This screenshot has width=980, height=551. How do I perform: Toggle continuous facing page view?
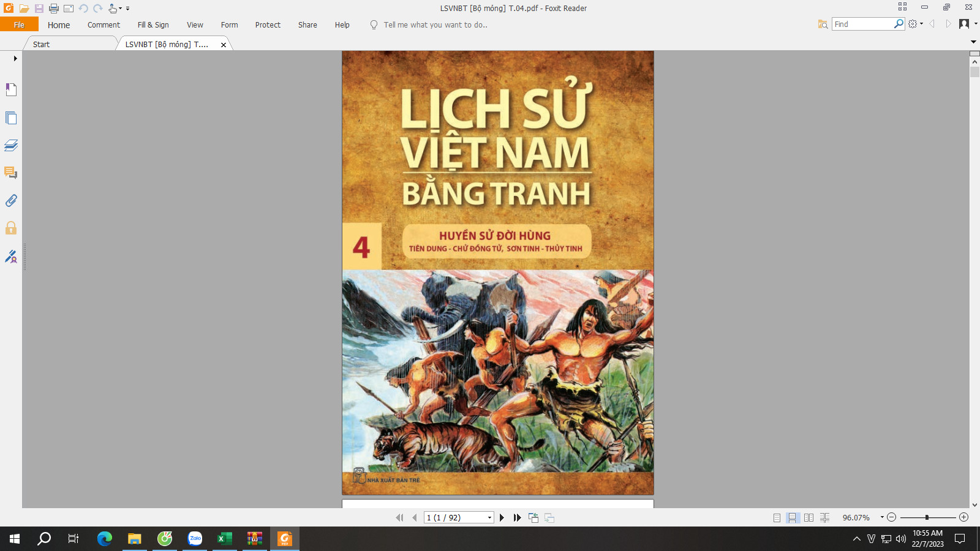[824, 518]
